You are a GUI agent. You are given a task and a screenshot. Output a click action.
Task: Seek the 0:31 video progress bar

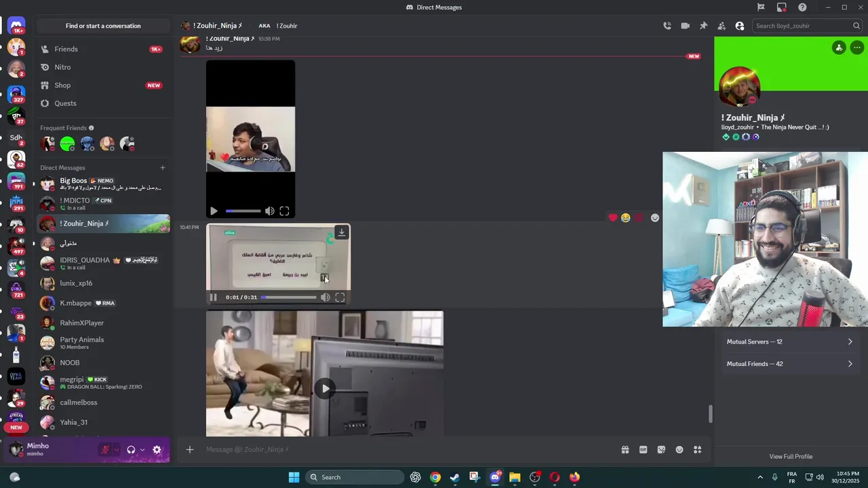click(x=289, y=298)
